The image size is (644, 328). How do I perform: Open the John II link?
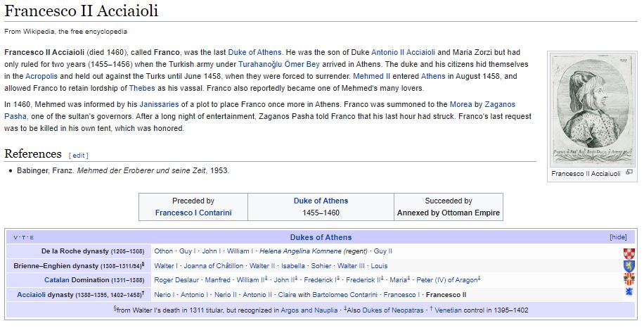[284, 280]
